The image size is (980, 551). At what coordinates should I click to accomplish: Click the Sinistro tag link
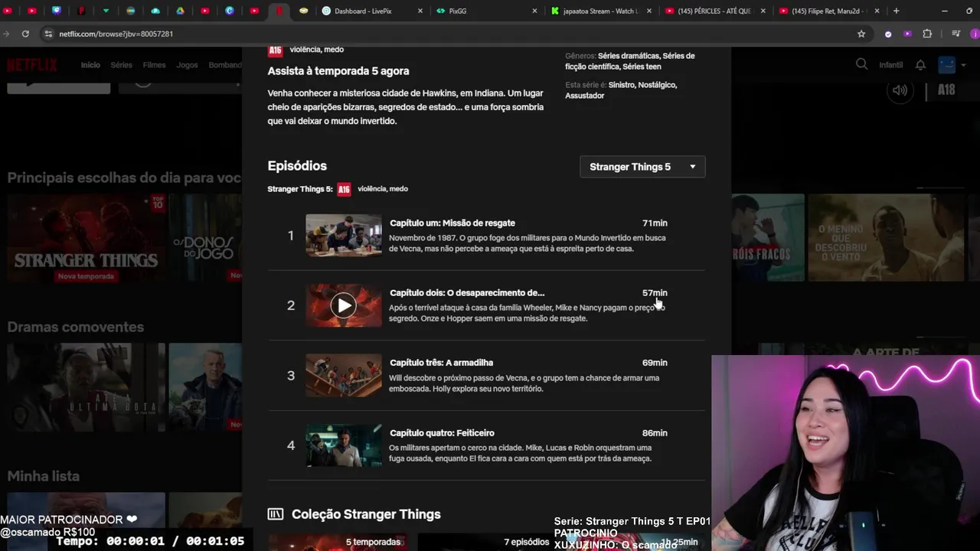point(621,85)
